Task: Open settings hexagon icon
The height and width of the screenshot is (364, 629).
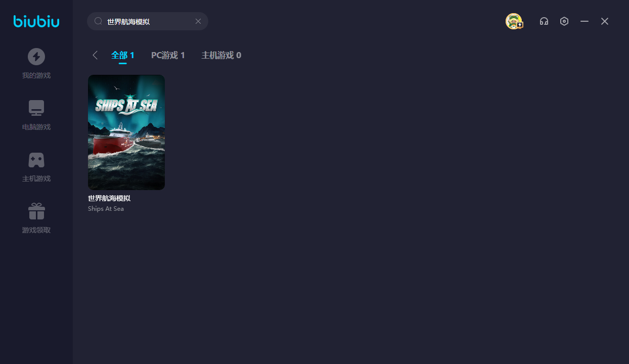Action: [x=564, y=21]
